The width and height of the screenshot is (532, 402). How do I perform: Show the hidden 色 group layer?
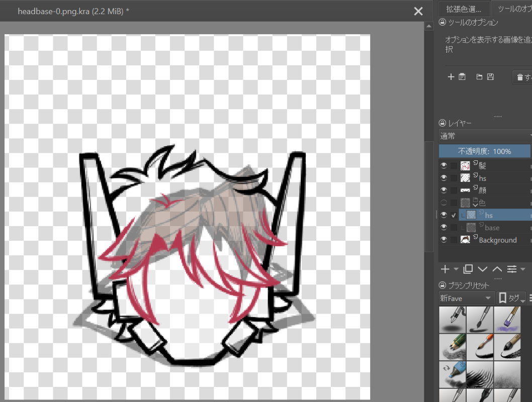tap(444, 203)
